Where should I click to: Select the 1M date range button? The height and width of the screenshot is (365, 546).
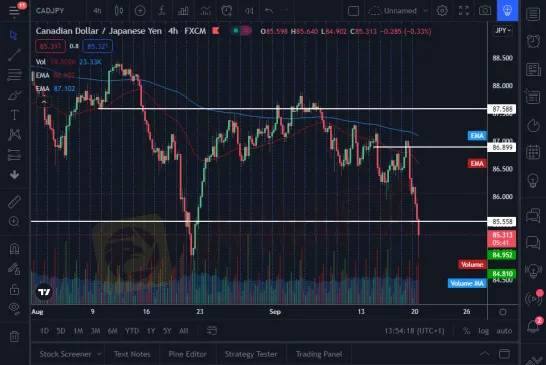[x=78, y=331]
